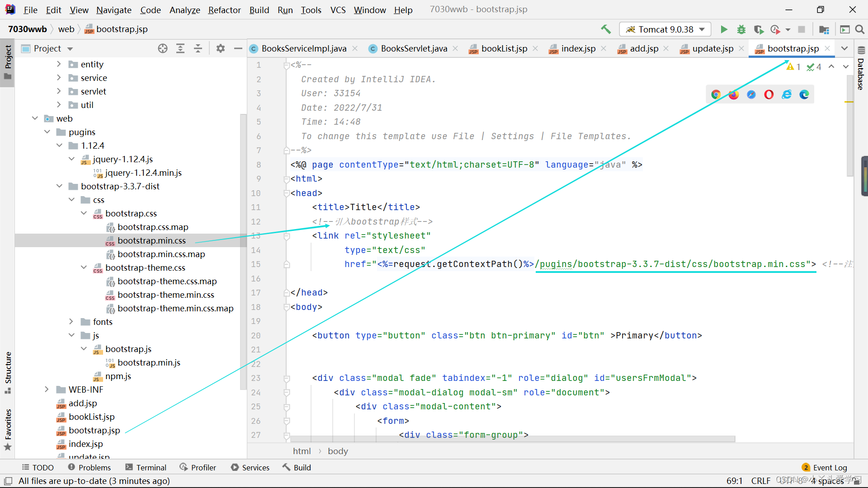Show hidden editor tabs dropdown
868x488 pixels.
click(844, 48)
